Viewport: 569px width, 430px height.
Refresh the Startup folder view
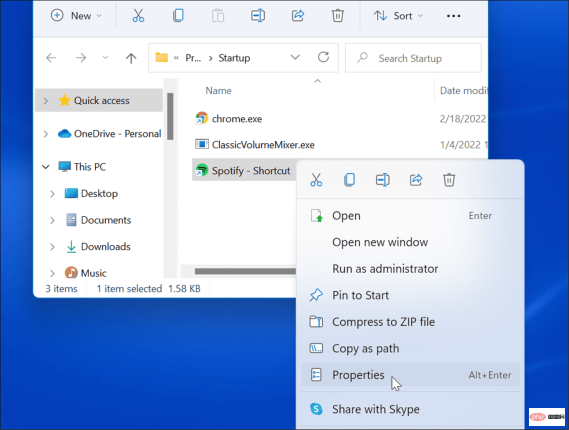pyautogui.click(x=323, y=57)
